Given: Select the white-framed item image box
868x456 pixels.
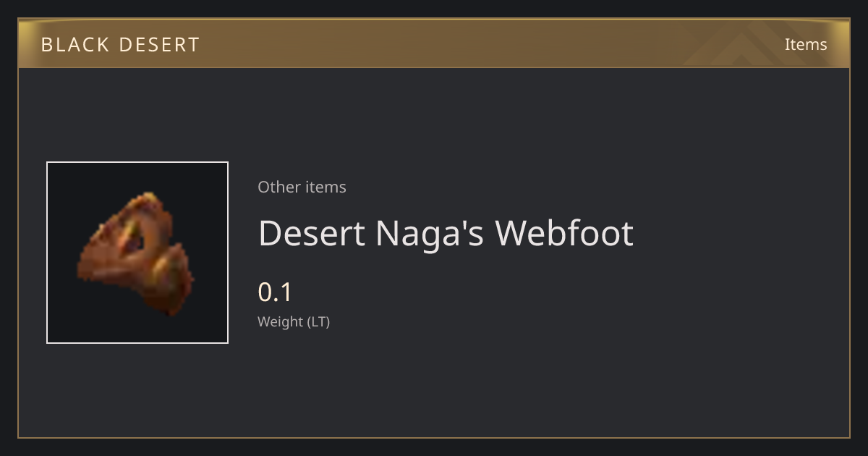Looking at the screenshot, I should click(x=137, y=253).
